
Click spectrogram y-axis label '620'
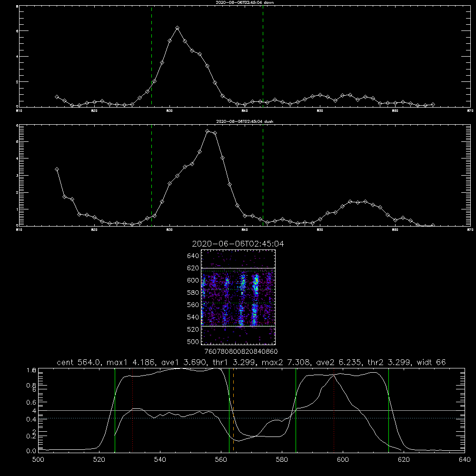[x=193, y=268]
